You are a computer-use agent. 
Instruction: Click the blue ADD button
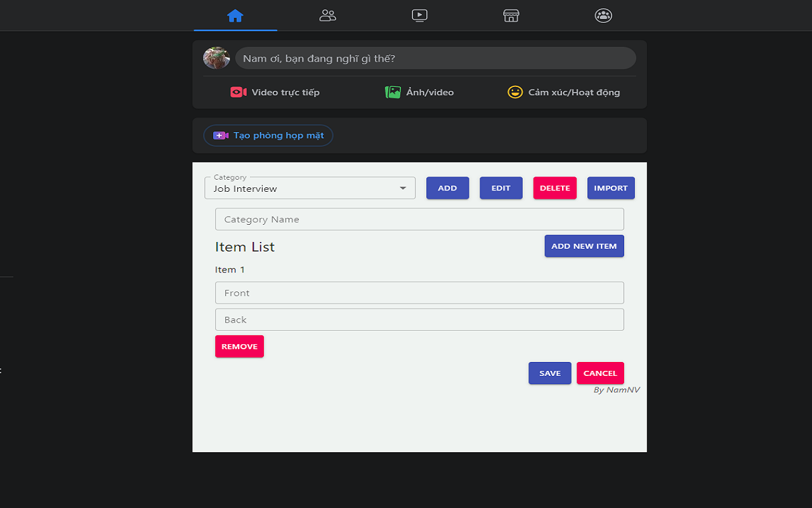(447, 188)
